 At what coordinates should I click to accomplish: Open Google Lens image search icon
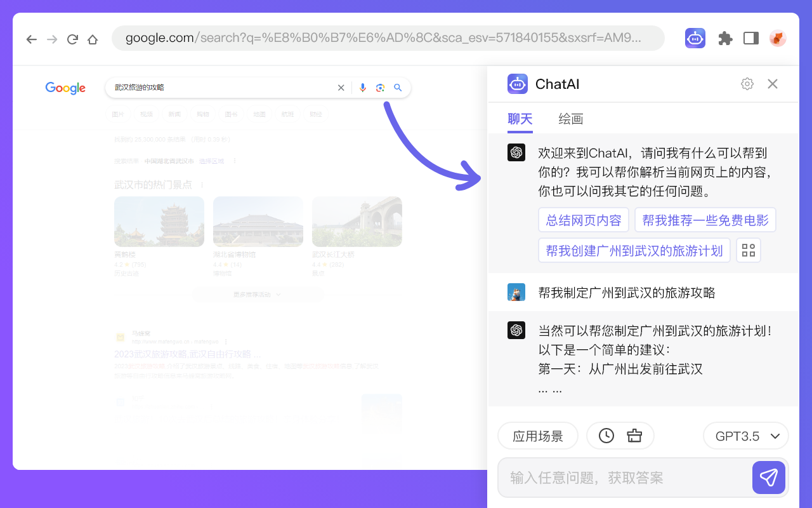[380, 88]
